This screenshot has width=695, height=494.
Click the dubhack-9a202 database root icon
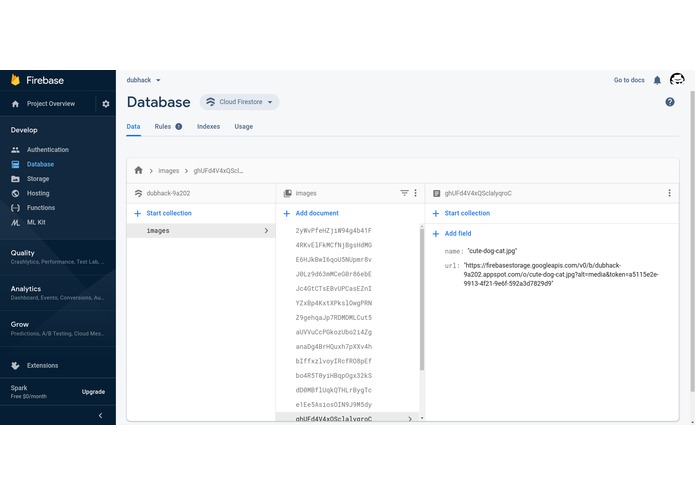coord(138,193)
